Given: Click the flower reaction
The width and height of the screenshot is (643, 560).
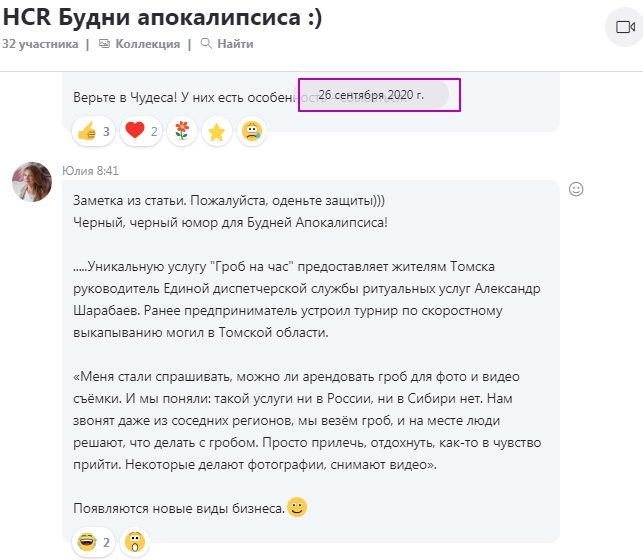Looking at the screenshot, I should (x=182, y=131).
